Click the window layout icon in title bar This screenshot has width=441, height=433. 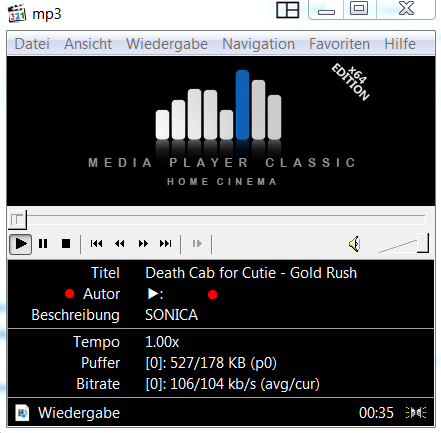[x=287, y=10]
